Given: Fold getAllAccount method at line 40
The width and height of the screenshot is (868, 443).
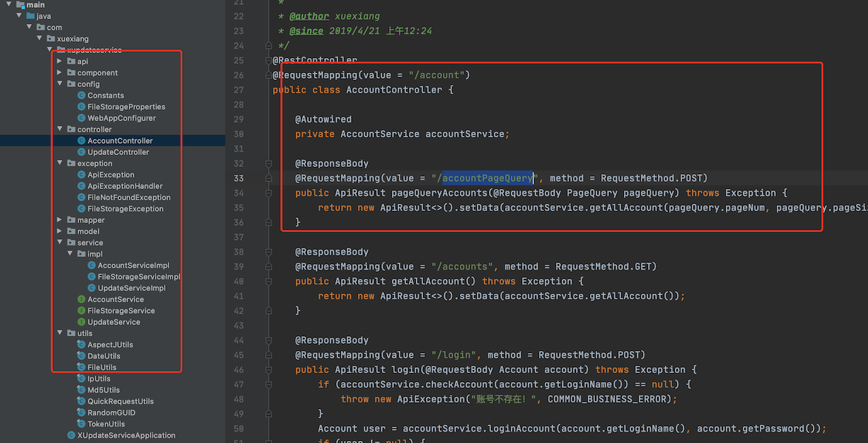Looking at the screenshot, I should coord(268,281).
